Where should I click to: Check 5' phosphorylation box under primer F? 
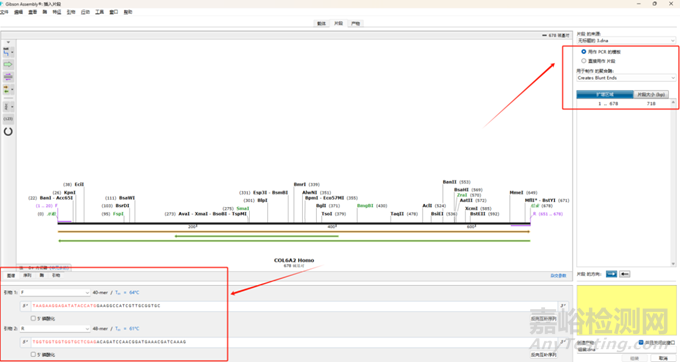pos(33,318)
